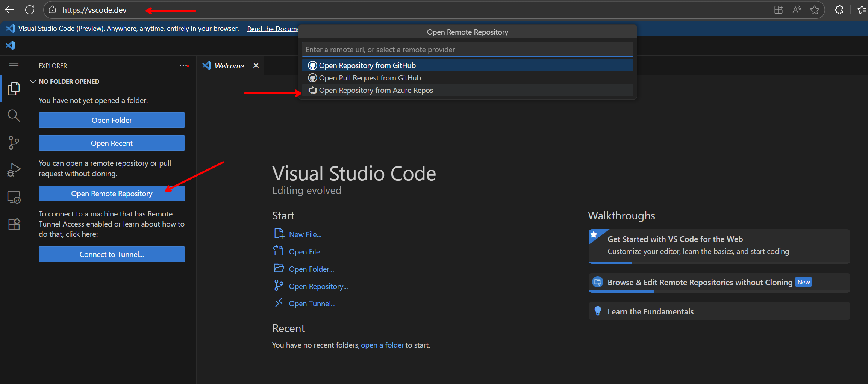This screenshot has height=384, width=868.
Task: Open browser extensions icon in toolbar
Action: pyautogui.click(x=839, y=10)
